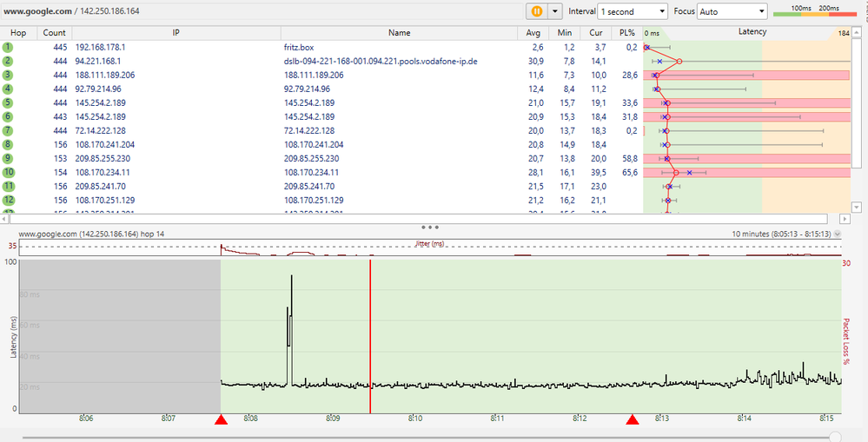Select hop 12 green circle icon
Viewport: 868px width, 442px height.
click(8, 201)
